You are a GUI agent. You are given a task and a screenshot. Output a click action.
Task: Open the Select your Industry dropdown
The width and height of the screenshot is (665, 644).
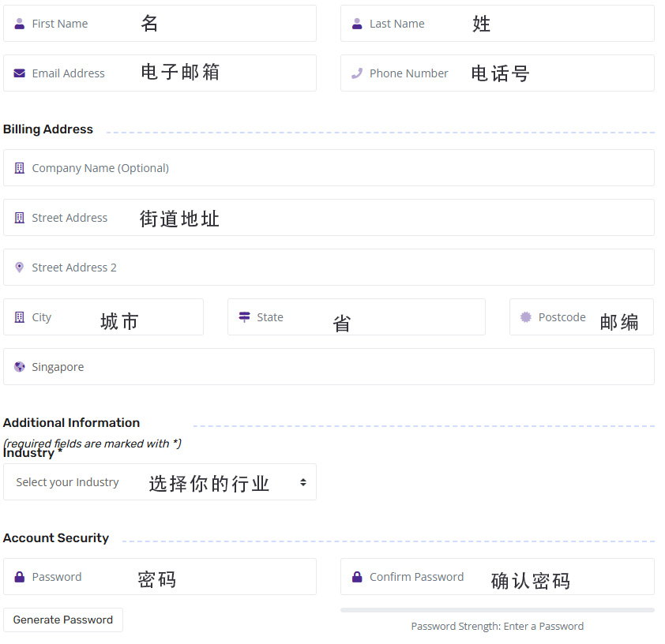click(158, 482)
